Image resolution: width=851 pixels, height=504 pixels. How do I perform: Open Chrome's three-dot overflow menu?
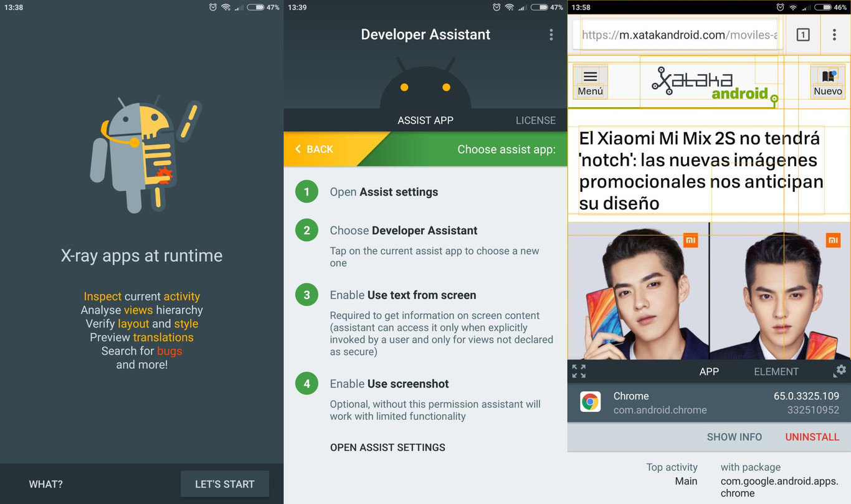835,34
